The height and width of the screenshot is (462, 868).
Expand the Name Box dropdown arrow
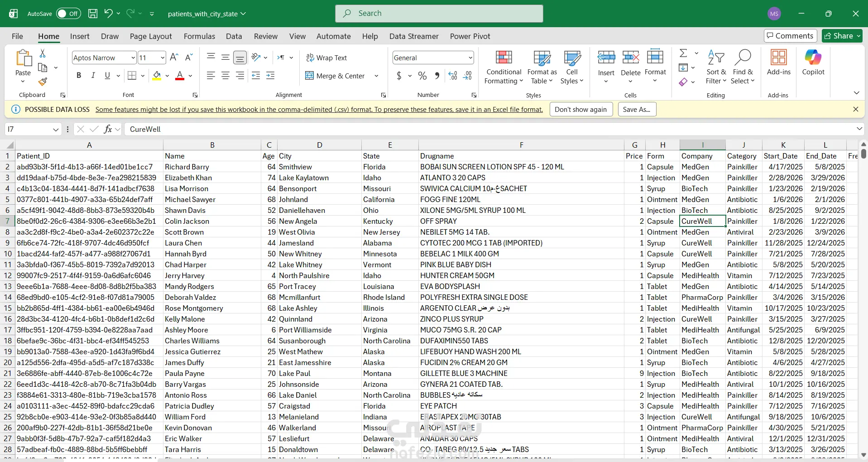click(56, 130)
